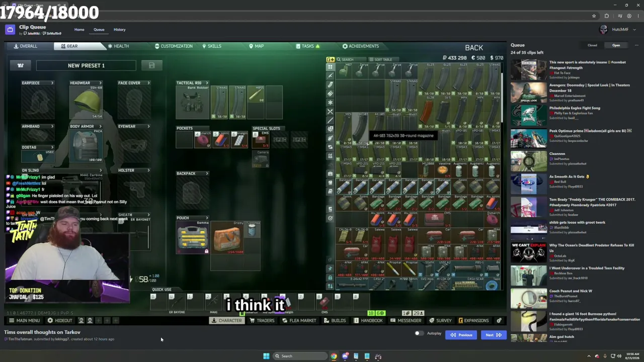The image size is (644, 362).
Task: Click the BACK button in game
Action: [474, 48]
